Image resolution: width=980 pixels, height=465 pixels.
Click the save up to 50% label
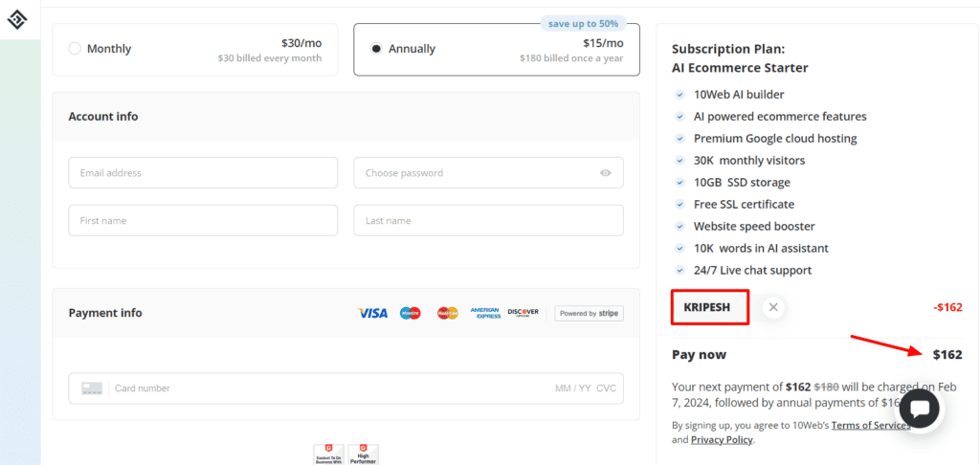(x=583, y=24)
